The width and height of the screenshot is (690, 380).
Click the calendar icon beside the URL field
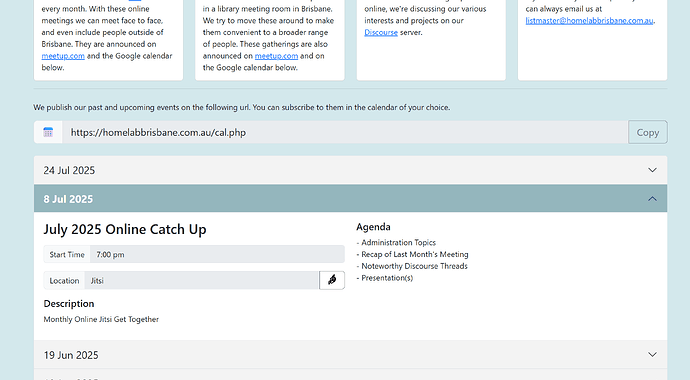(48, 132)
